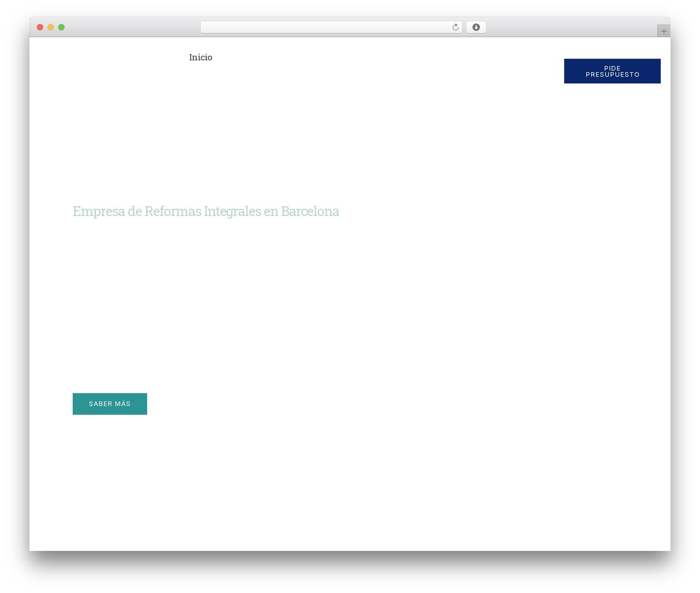Click the Saber Más button
The image size is (700, 593).
(x=110, y=404)
